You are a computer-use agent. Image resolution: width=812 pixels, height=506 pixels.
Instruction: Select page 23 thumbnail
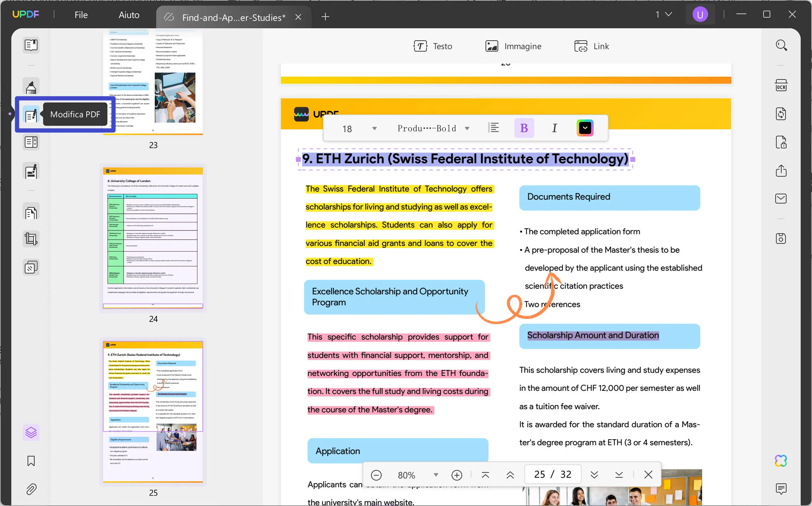(x=153, y=82)
